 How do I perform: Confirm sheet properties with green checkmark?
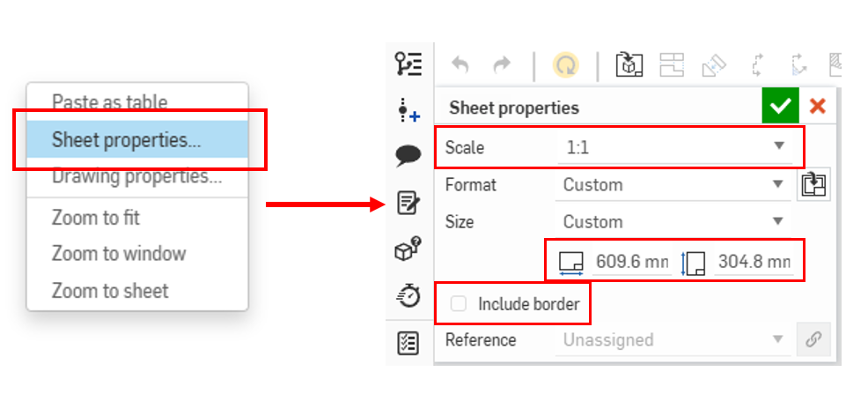781,108
